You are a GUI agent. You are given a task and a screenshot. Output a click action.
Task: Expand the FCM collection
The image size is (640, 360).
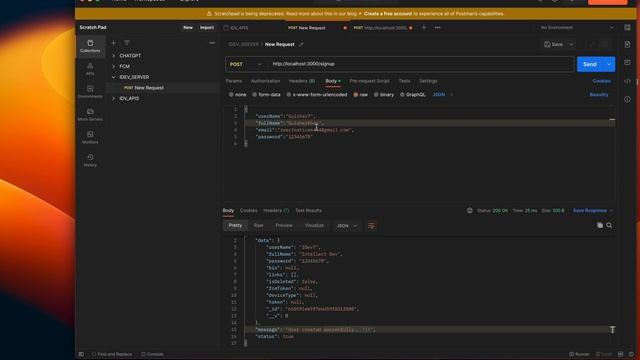pyautogui.click(x=113, y=66)
